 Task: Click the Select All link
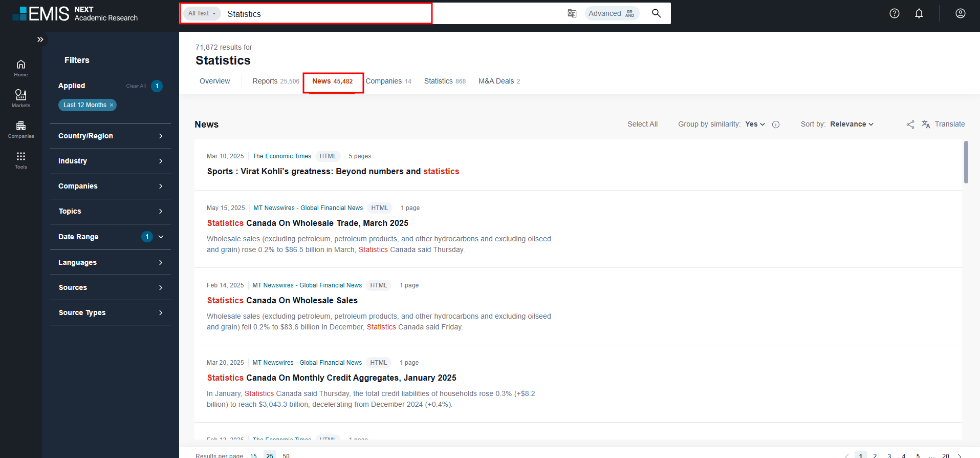642,124
